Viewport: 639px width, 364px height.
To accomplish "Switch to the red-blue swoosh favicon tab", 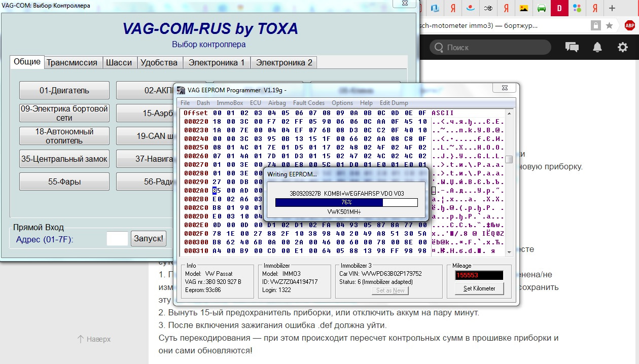I will 470,8.
